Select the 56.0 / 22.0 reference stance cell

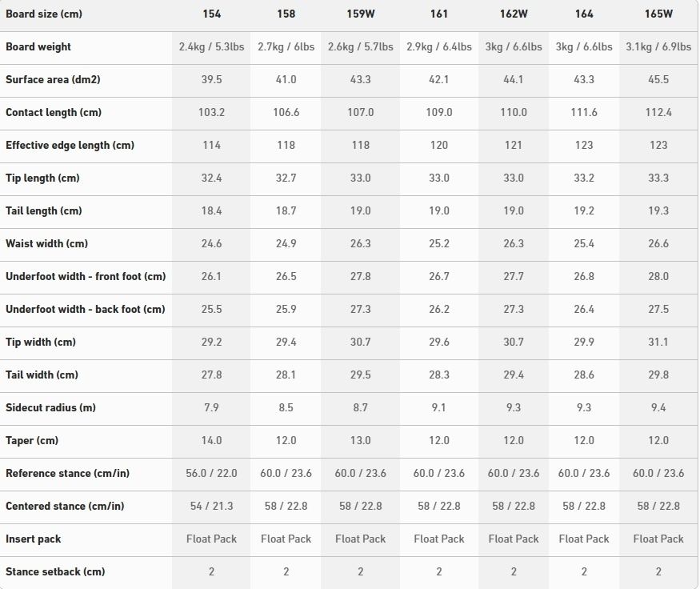point(211,474)
